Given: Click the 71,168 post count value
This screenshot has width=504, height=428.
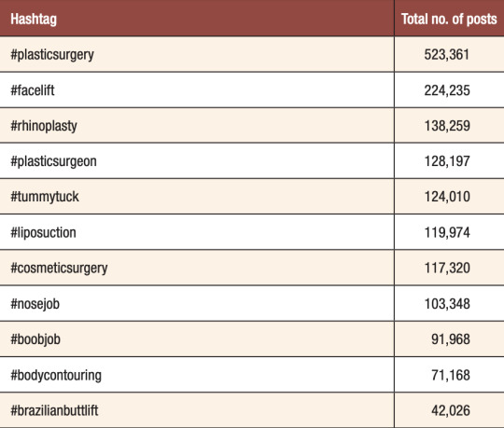Looking at the screenshot, I should [x=451, y=375].
